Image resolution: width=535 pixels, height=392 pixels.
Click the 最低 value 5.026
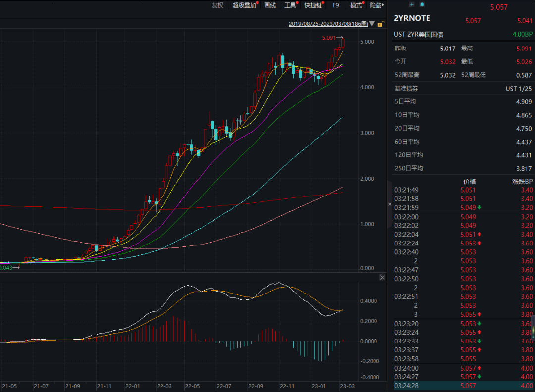(x=524, y=62)
